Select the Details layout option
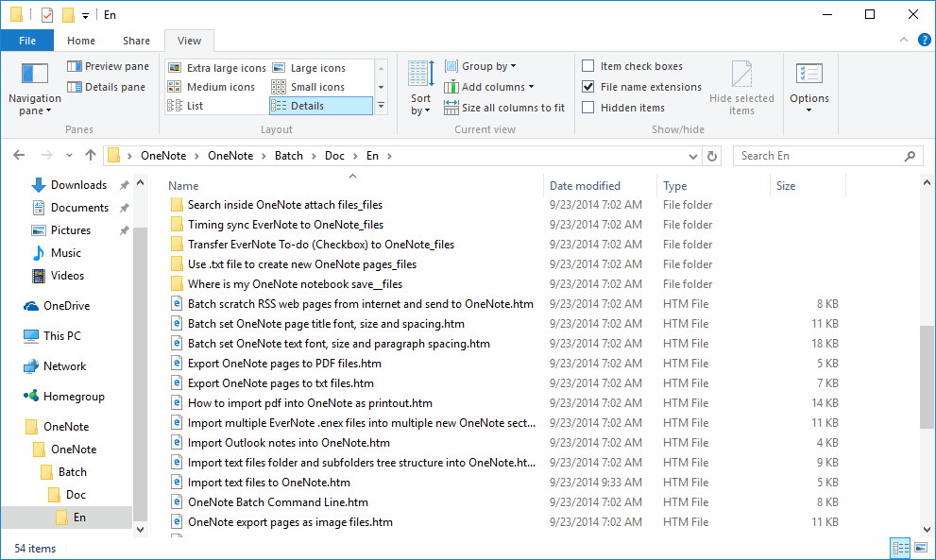This screenshot has height=560, width=936. [321, 106]
